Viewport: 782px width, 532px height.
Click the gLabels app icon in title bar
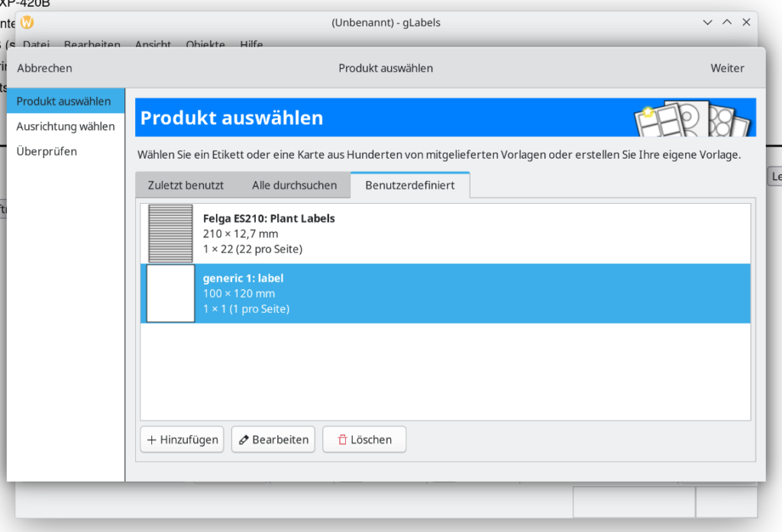27,22
